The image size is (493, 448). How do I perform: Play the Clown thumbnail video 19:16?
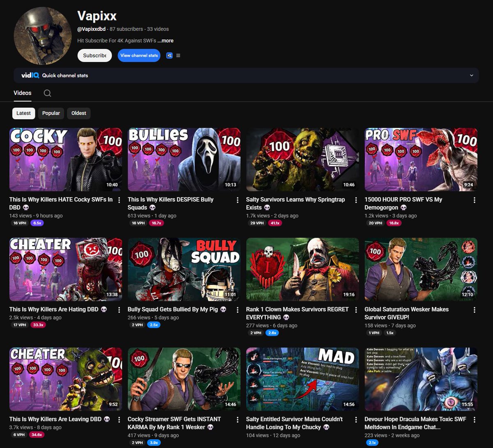pyautogui.click(x=302, y=269)
